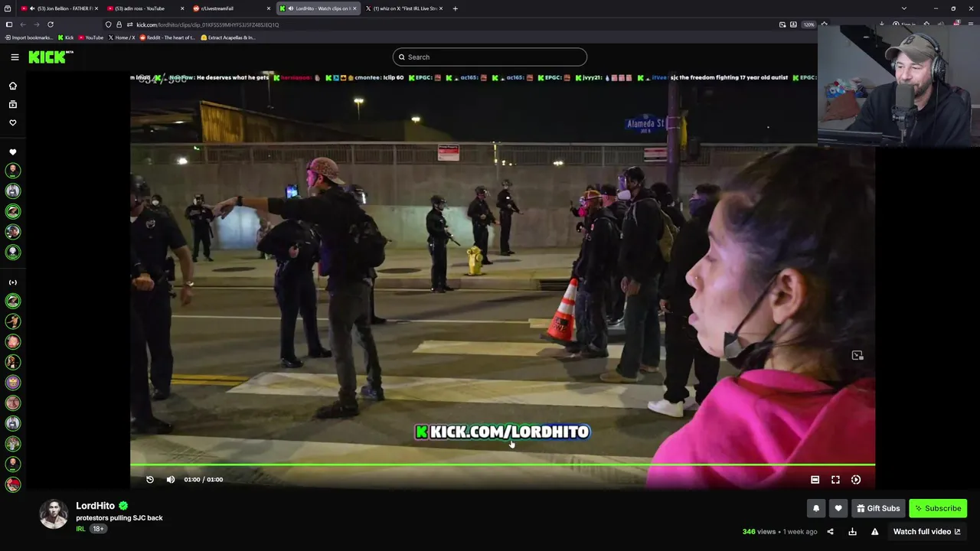
Task: Mute the clip with the speaker icon
Action: 171,480
